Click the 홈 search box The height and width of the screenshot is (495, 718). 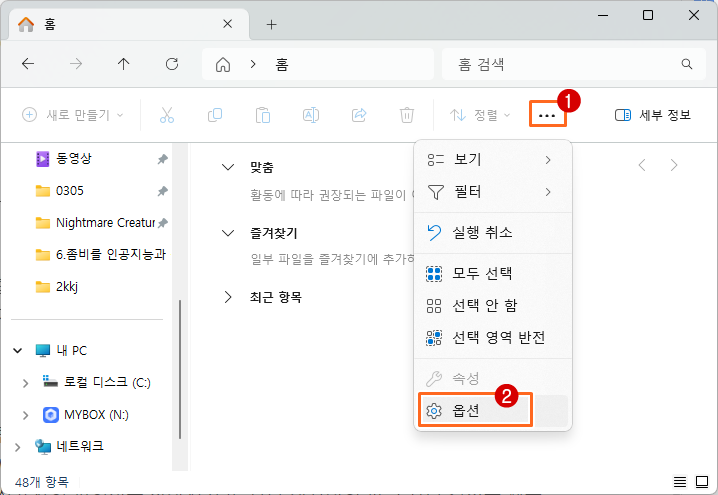pos(574,64)
